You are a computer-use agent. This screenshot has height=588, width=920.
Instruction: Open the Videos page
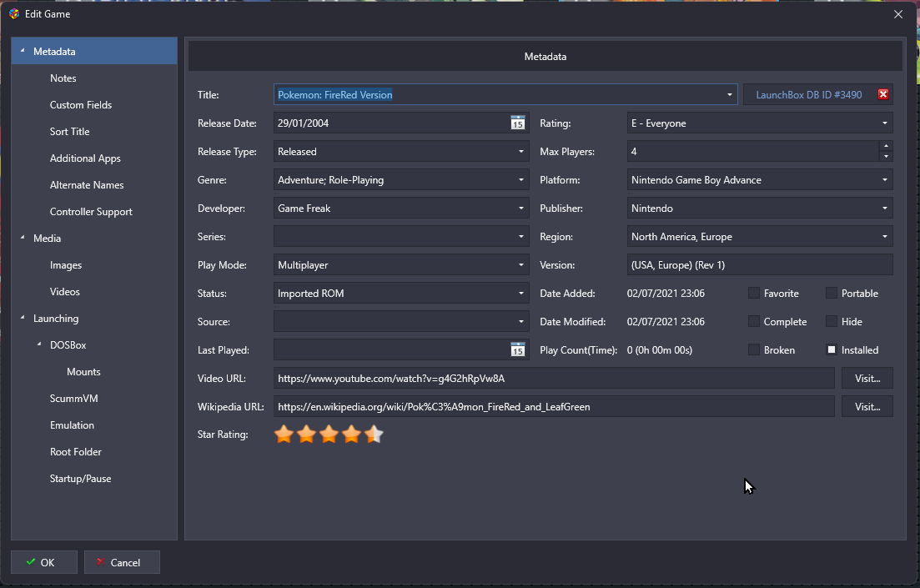coord(64,292)
